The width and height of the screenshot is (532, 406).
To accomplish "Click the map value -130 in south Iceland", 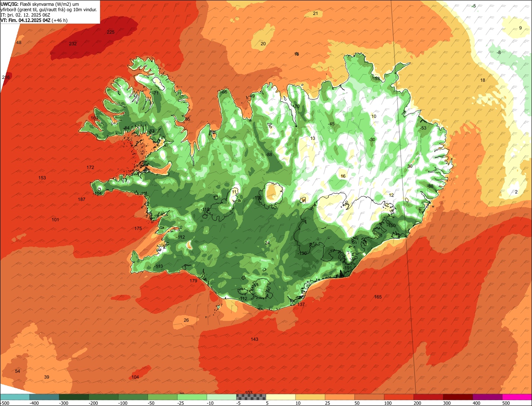I will click(x=302, y=253).
